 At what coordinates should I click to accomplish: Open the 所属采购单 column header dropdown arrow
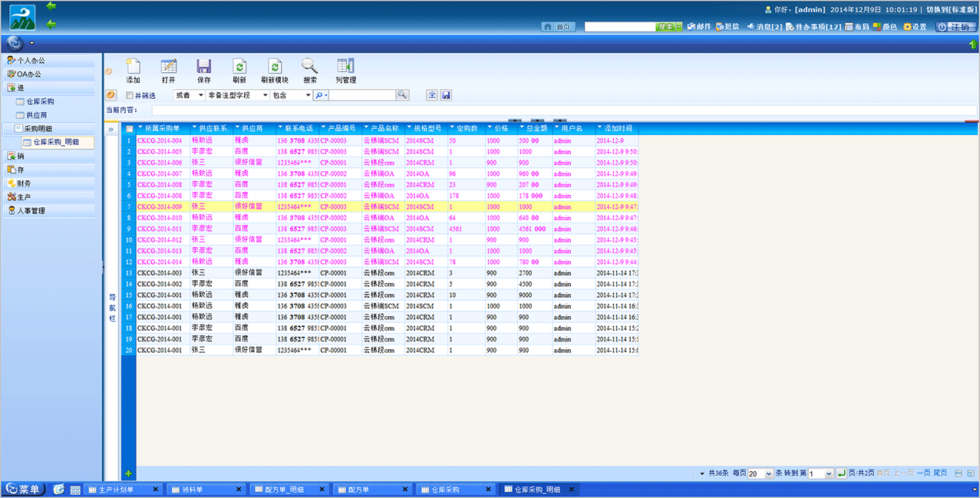(x=140, y=128)
